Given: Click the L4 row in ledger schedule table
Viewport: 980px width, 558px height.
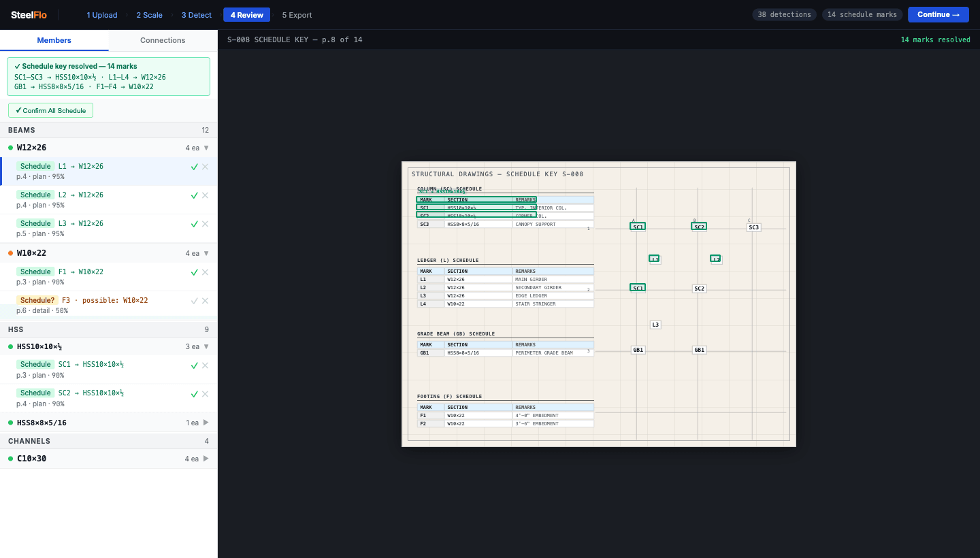Looking at the screenshot, I should coord(506,303).
